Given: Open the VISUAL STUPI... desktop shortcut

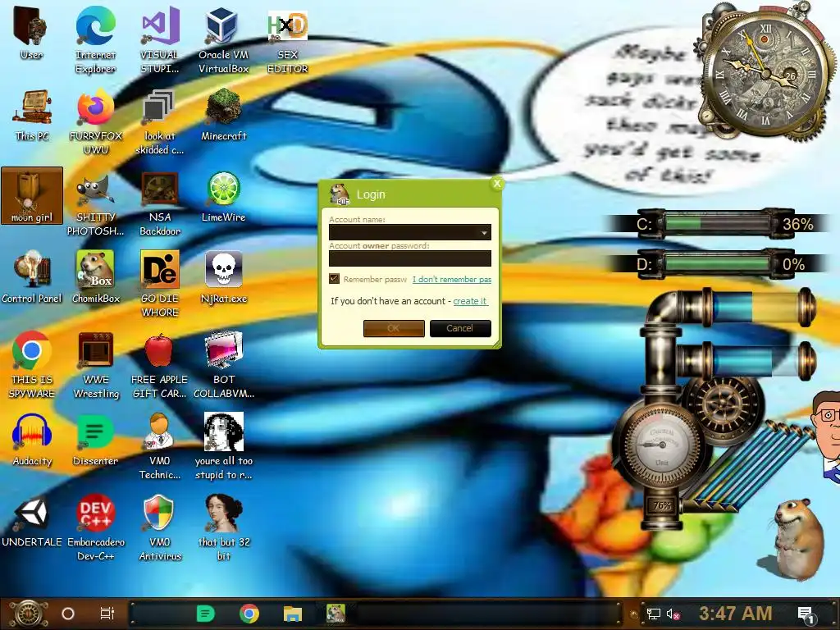Looking at the screenshot, I should click(x=160, y=40).
